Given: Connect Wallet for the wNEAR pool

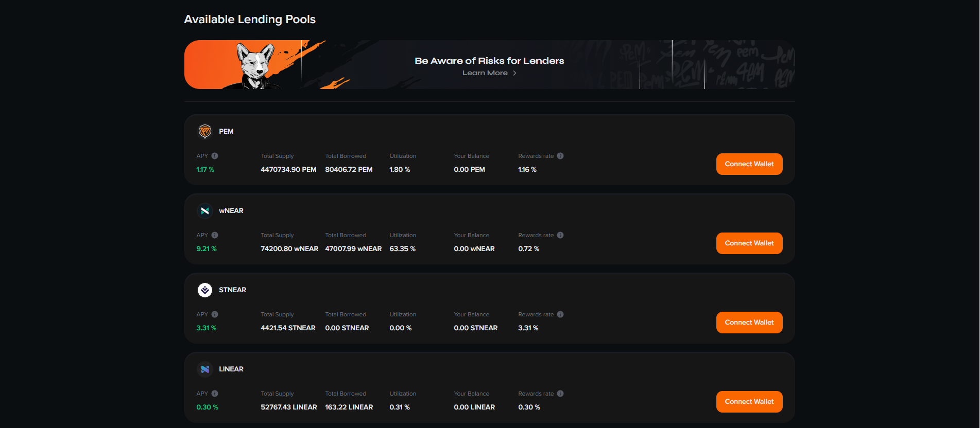Looking at the screenshot, I should (749, 243).
